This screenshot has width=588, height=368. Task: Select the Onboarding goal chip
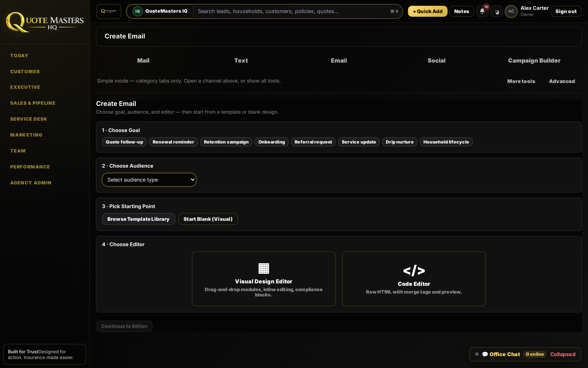[x=272, y=142]
